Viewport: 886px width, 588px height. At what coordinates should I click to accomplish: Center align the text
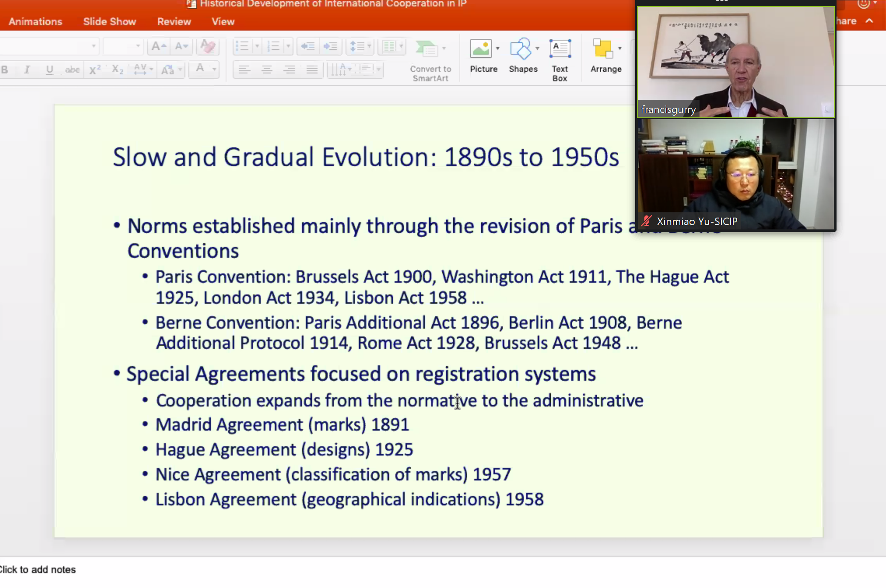tap(267, 70)
